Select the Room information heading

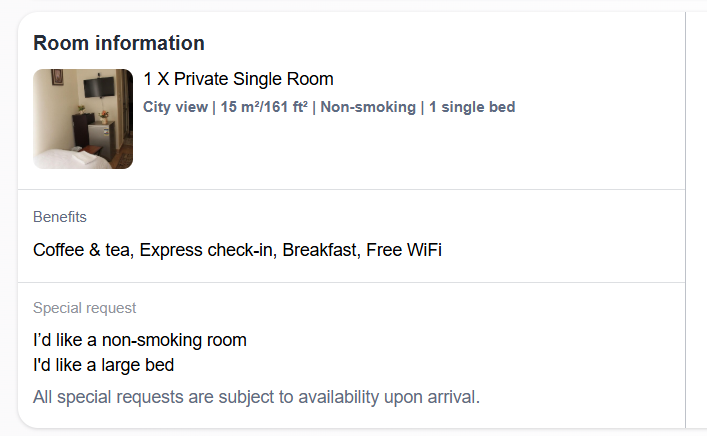pos(119,43)
